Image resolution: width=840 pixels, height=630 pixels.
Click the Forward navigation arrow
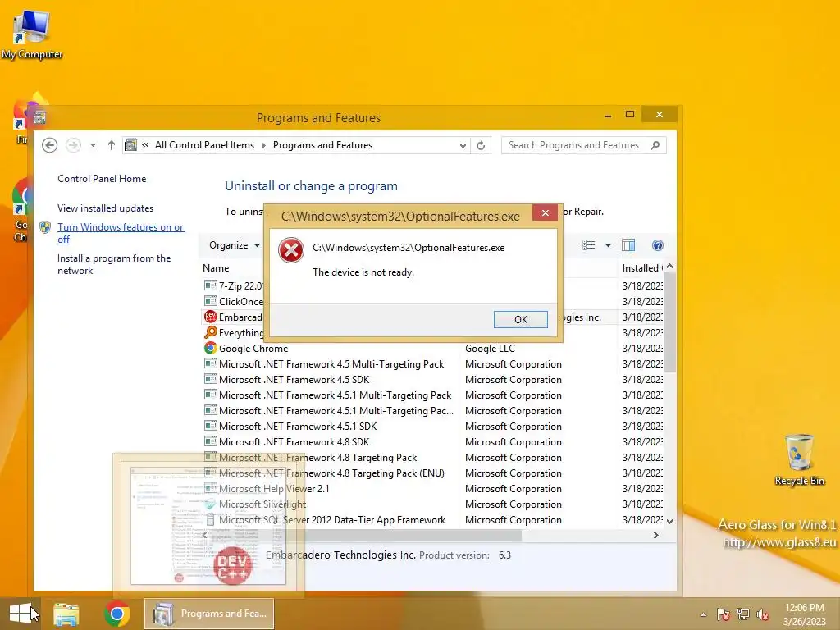point(73,145)
